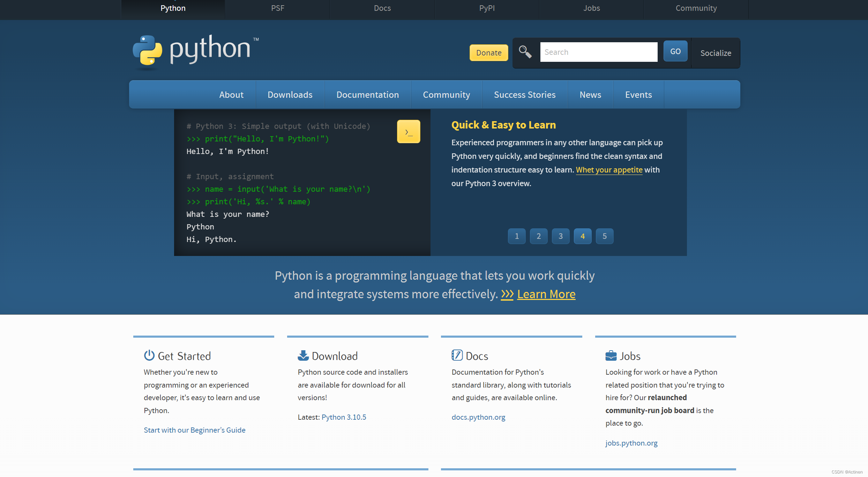Click into the Search input field
868x477 pixels.
598,52
